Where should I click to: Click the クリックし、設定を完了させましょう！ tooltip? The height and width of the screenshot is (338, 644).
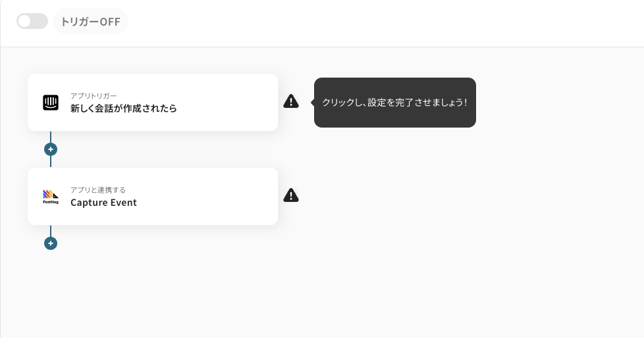point(394,103)
